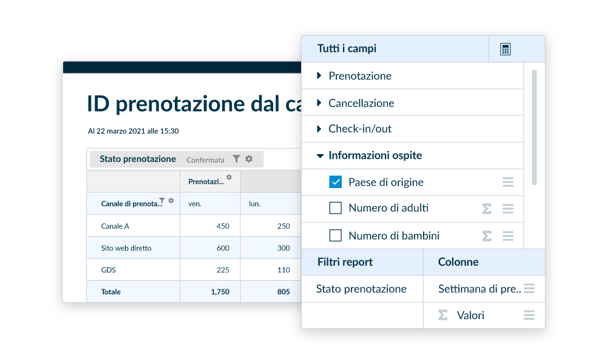The height and width of the screenshot is (364, 607).
Task: Select Sito web diretto row label
Action: [126, 248]
